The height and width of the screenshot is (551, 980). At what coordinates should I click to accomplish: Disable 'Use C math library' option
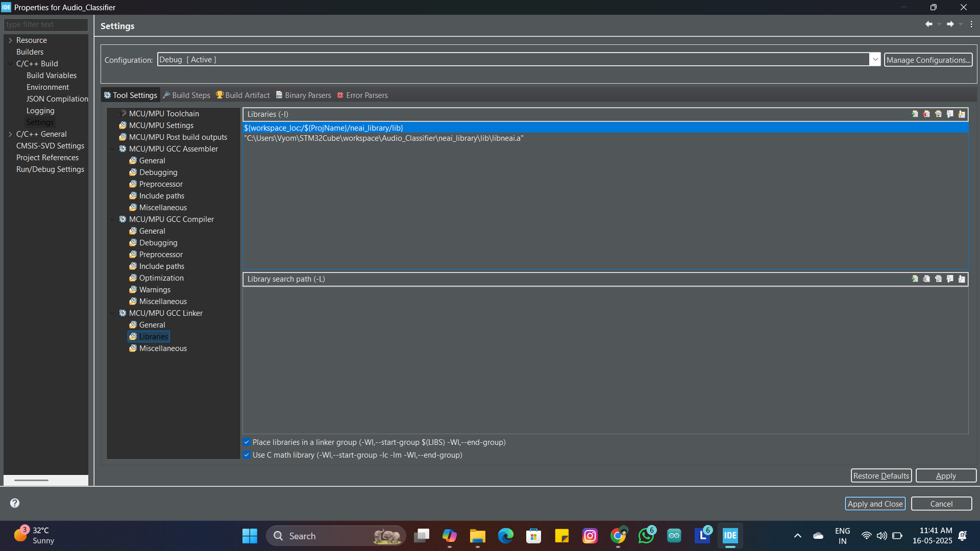click(x=247, y=455)
